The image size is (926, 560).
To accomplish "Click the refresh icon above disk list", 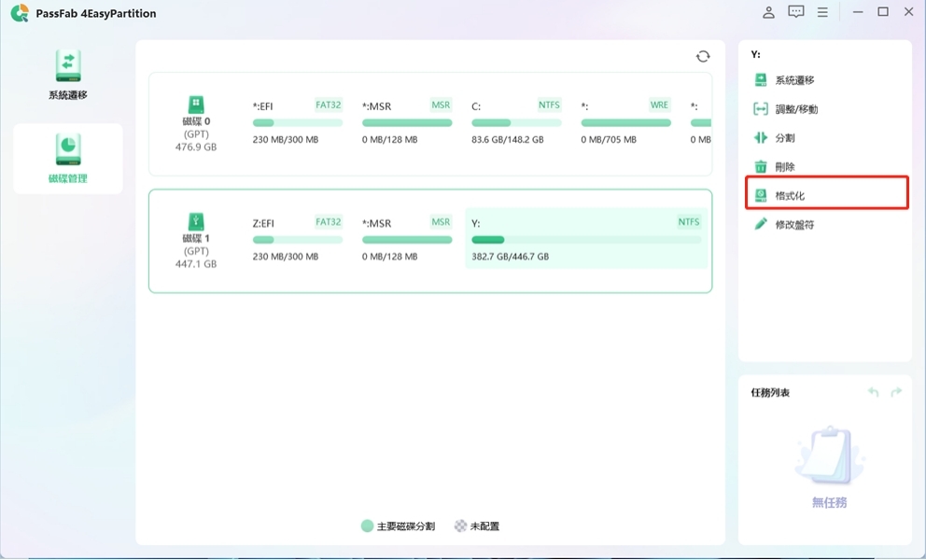I will tap(703, 57).
